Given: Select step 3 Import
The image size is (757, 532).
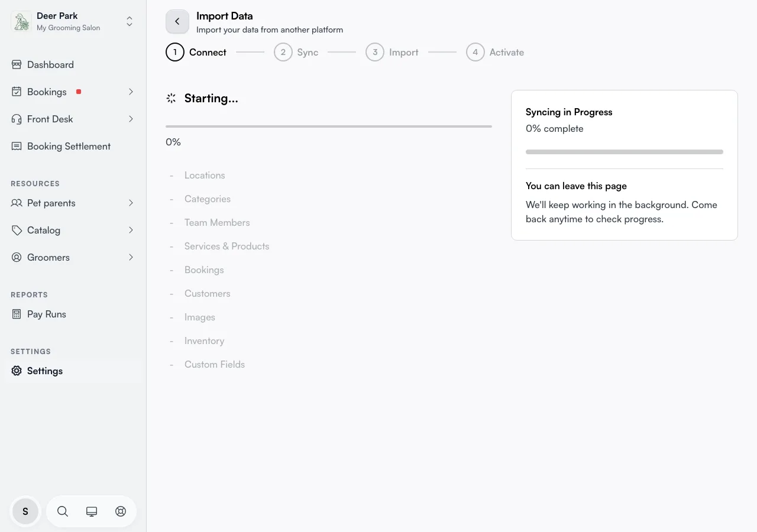Looking at the screenshot, I should [392, 52].
